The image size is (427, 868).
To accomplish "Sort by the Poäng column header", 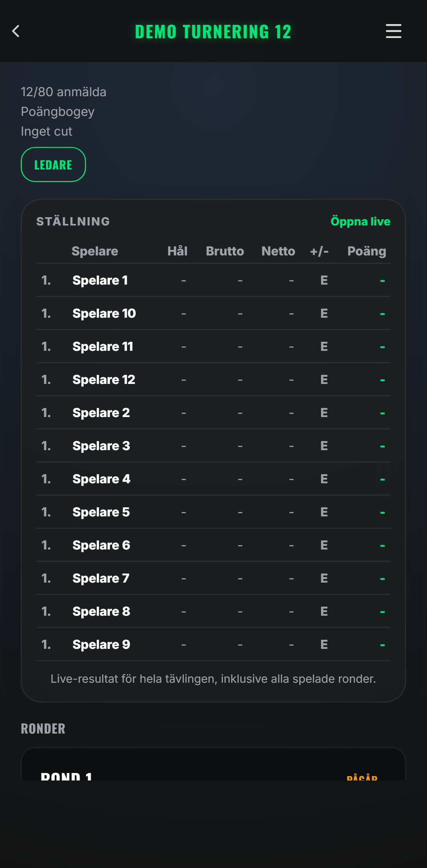I will click(x=367, y=251).
